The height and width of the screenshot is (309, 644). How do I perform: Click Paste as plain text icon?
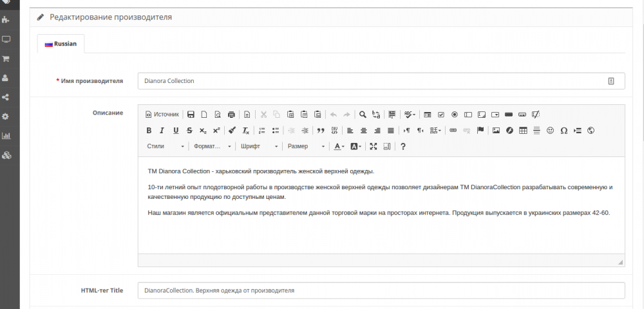pyautogui.click(x=304, y=115)
